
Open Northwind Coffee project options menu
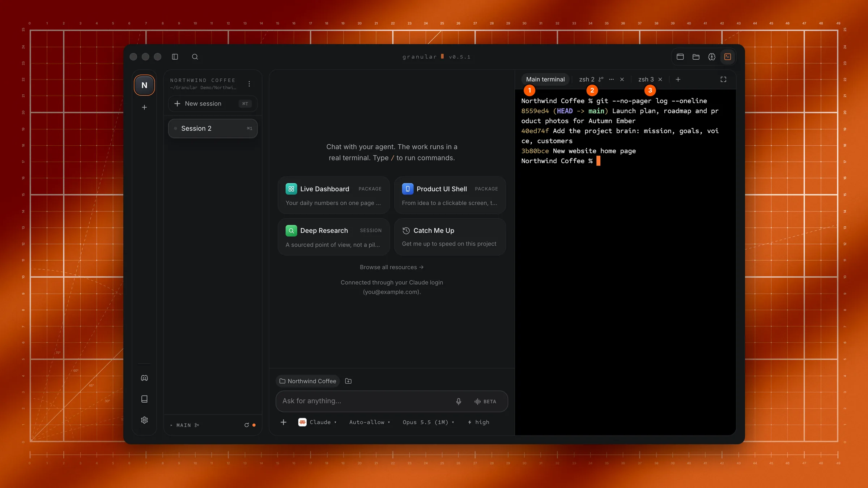point(249,84)
